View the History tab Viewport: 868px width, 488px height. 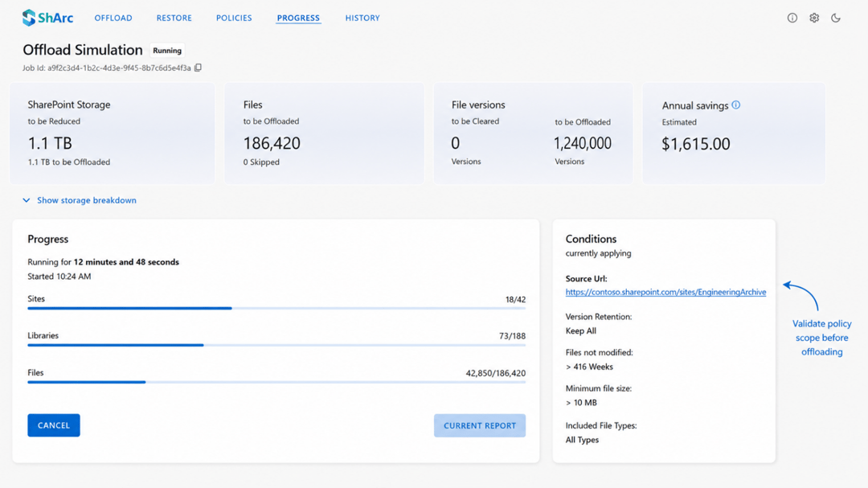point(362,18)
